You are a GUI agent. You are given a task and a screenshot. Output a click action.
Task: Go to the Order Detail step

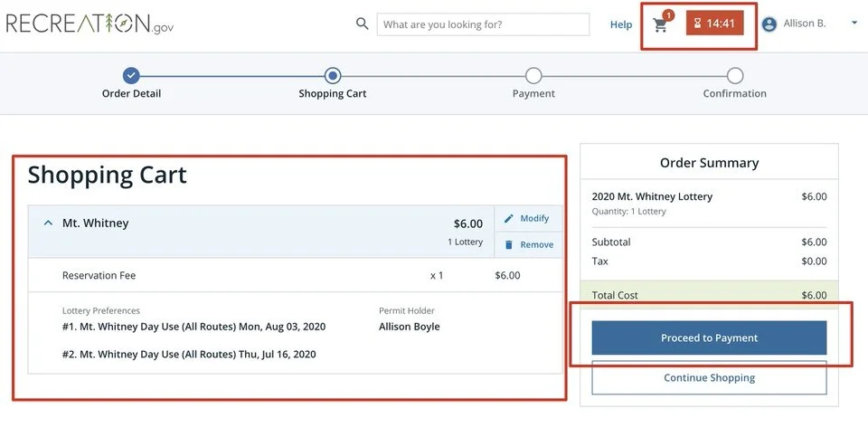[131, 76]
